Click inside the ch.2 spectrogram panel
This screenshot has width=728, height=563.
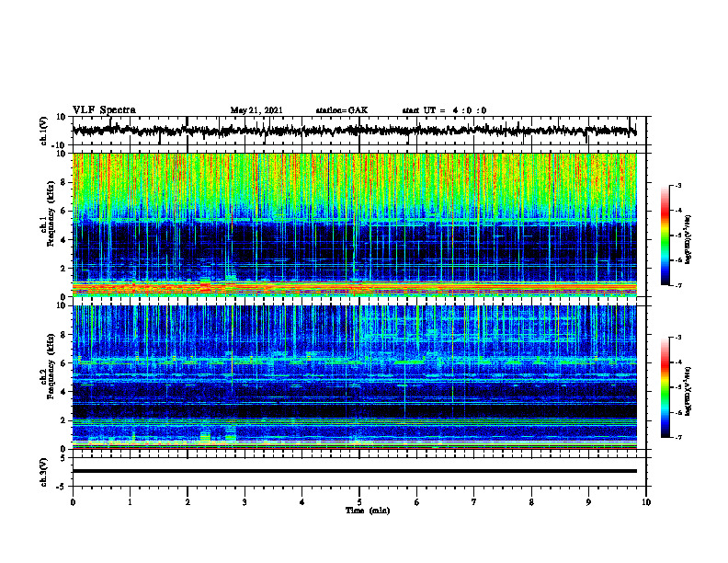(x=354, y=377)
